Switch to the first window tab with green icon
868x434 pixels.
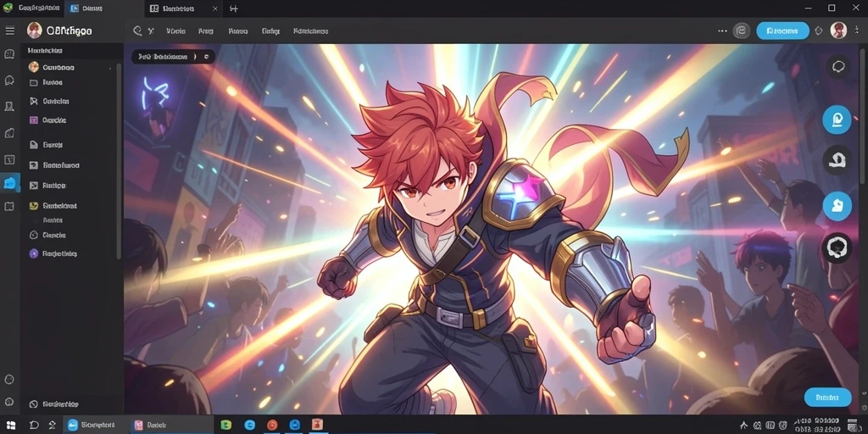tap(33, 8)
